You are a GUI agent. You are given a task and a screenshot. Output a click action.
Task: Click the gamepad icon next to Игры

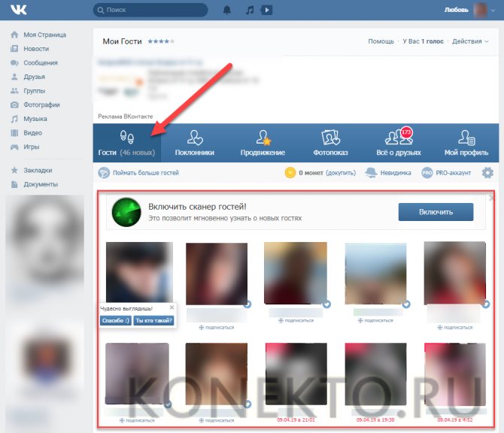coord(14,147)
